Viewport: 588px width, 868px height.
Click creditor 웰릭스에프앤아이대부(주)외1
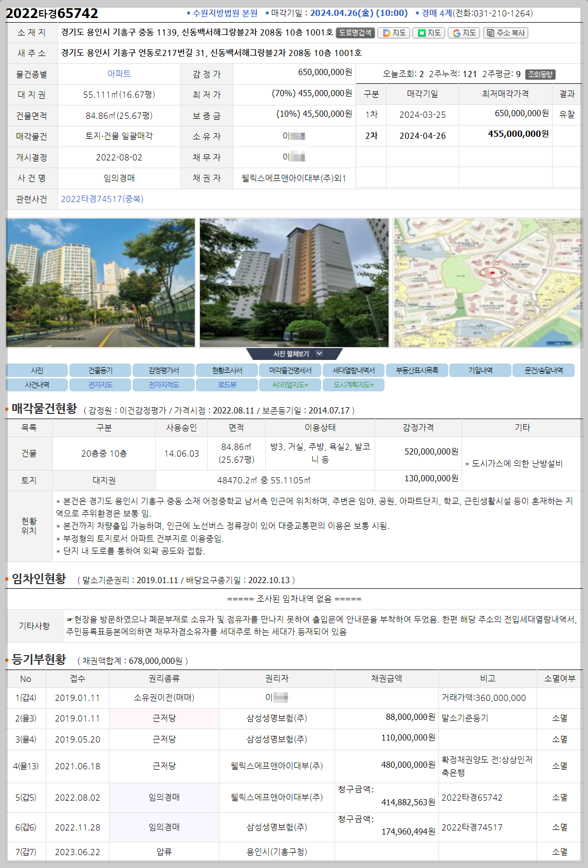(294, 178)
